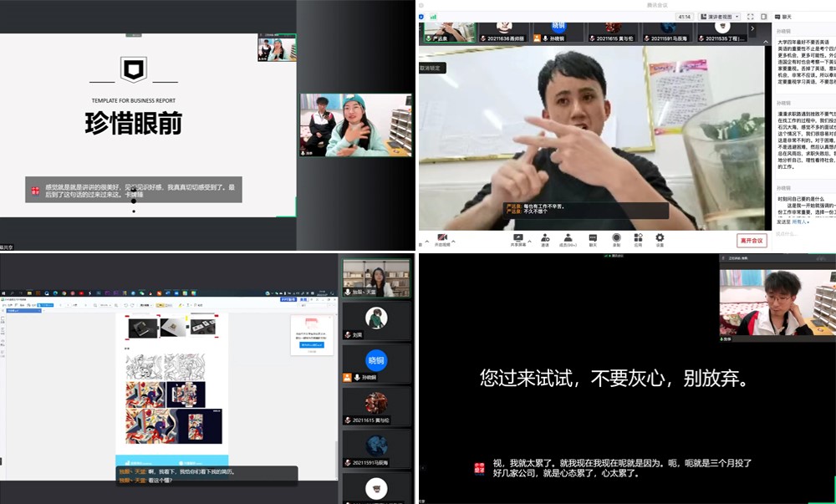836x504 pixels.
Task: Click the red 离开会议 button
Action: click(752, 241)
